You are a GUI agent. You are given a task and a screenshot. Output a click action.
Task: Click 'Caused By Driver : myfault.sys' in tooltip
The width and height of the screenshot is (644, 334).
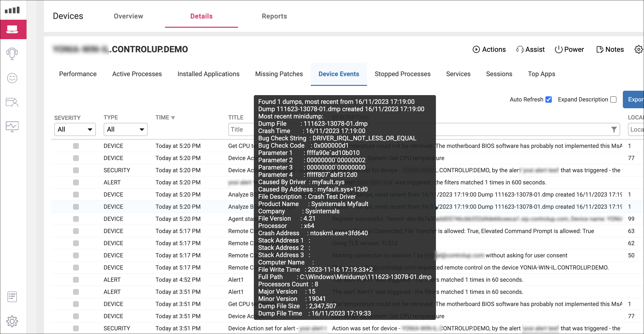[x=301, y=182]
